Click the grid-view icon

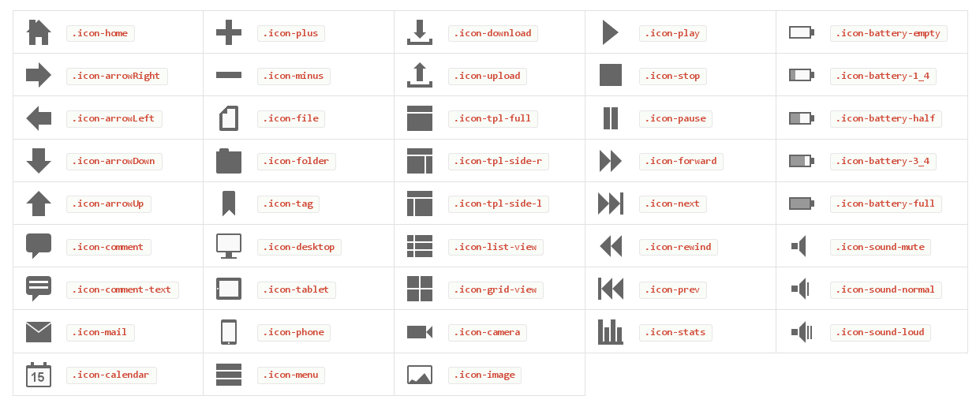tap(420, 289)
